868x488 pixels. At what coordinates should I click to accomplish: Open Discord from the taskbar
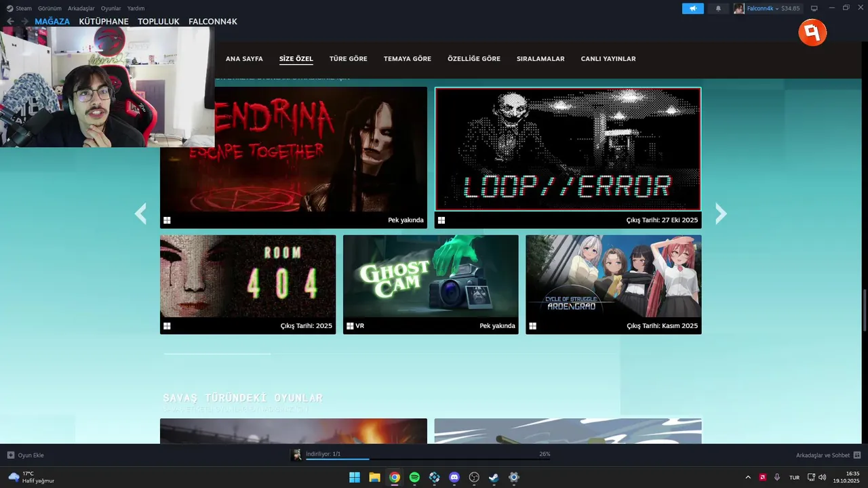pos(454,477)
